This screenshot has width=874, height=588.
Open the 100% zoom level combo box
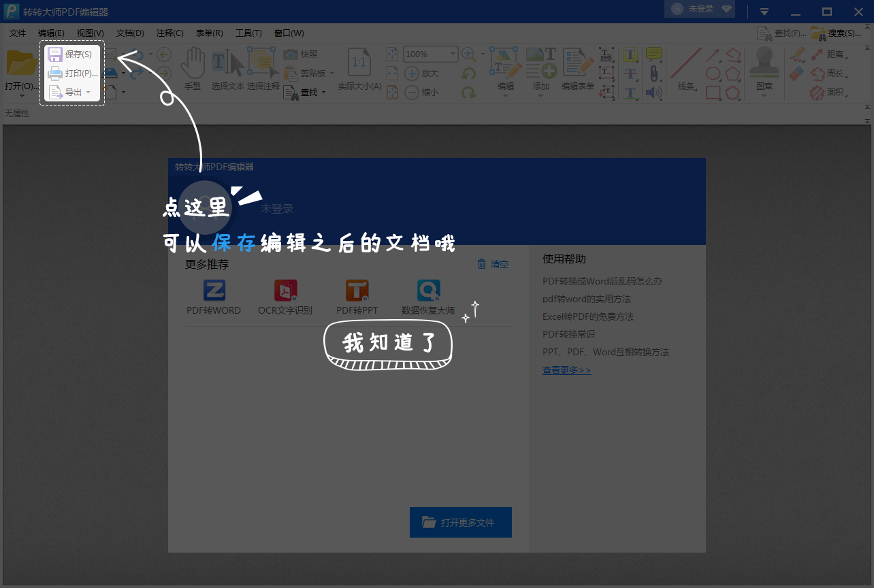[x=432, y=54]
